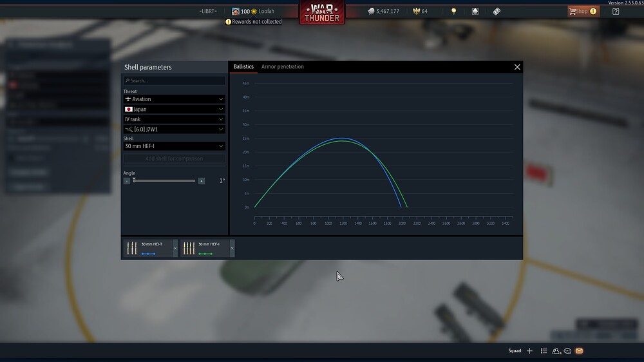Open the Japan country dropdown
Image resolution: width=644 pixels, height=362 pixels.
click(174, 110)
